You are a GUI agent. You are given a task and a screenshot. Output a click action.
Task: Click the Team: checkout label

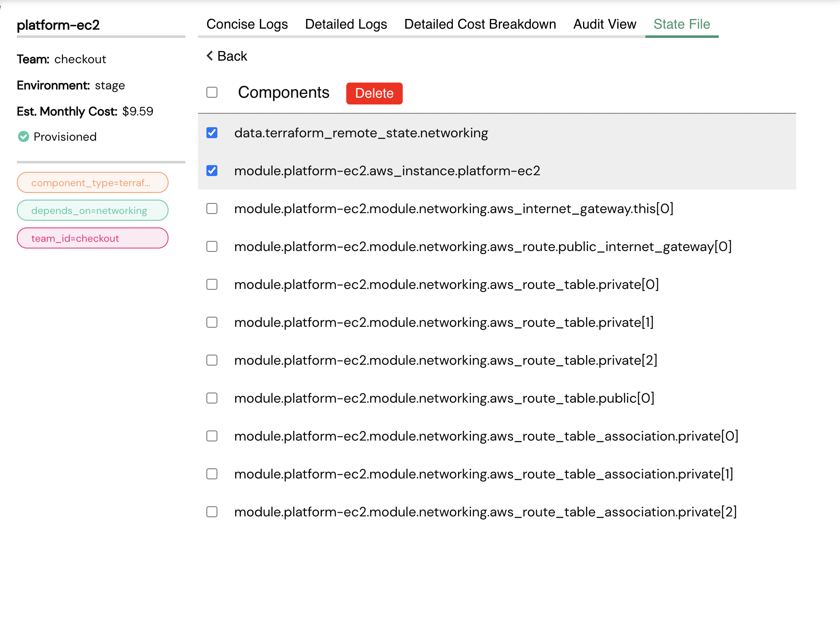click(x=62, y=59)
